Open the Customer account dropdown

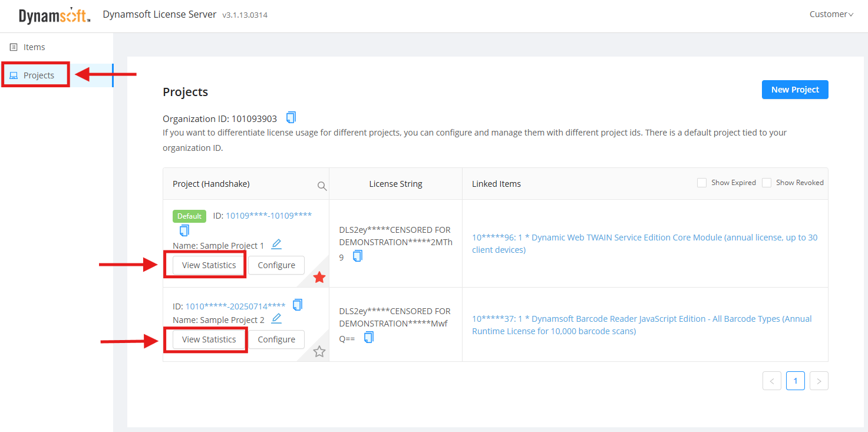tap(831, 14)
